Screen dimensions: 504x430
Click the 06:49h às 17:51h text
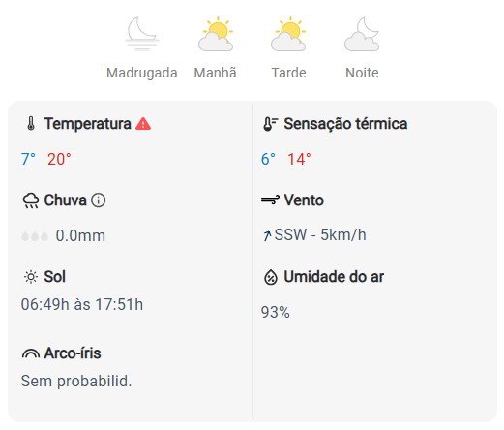click(82, 304)
